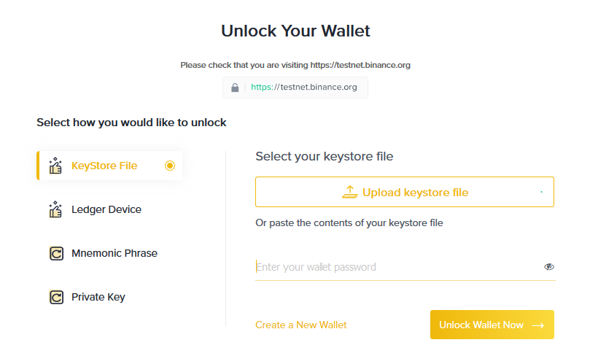This screenshot has height=364, width=590.
Task: Click Upload keystore file button
Action: (405, 192)
